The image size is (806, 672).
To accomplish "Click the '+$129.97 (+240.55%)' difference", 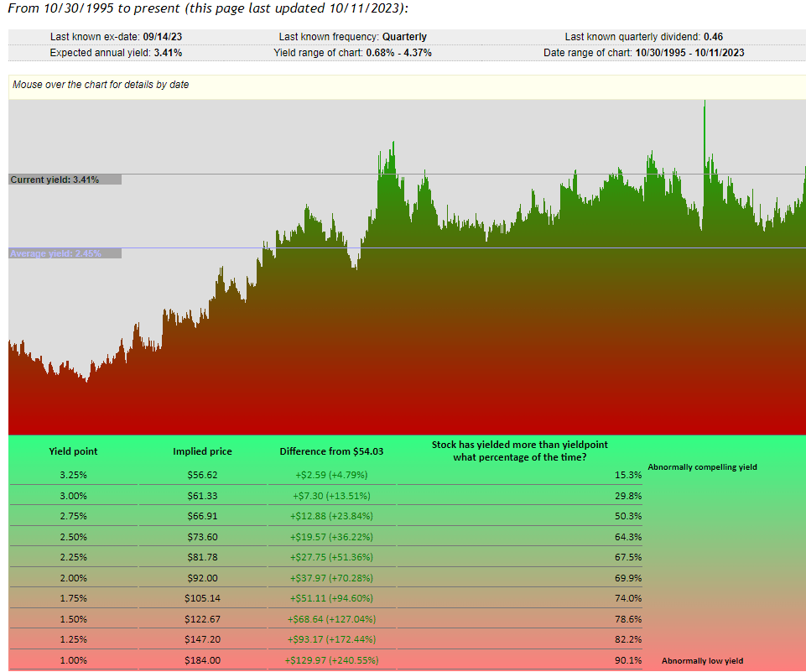I will coord(331,661).
